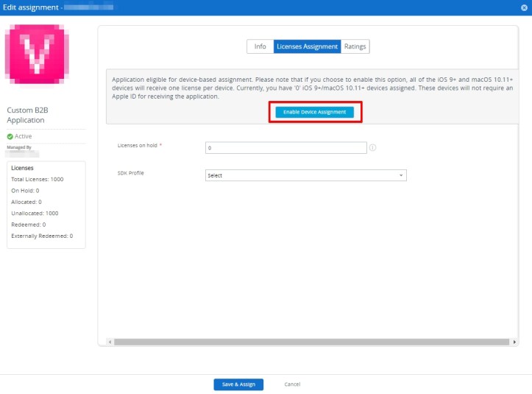Screen dimensions: 532x394
Task: Click the Custom B2B Application title
Action: coord(27,115)
